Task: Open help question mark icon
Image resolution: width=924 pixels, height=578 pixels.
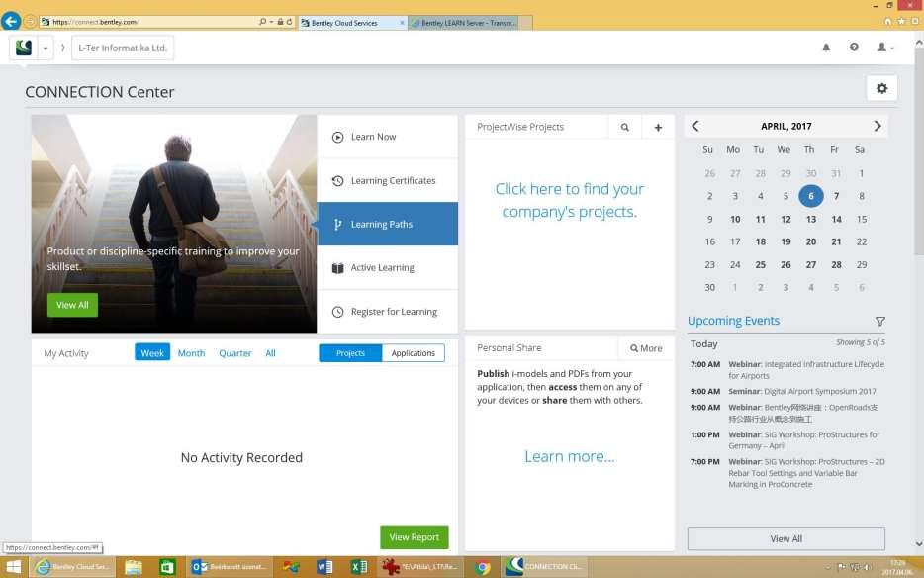Action: point(854,48)
